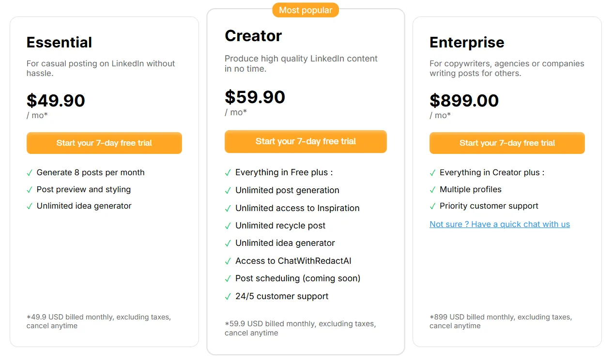The height and width of the screenshot is (364, 614).
Task: Click checkmark beside Unlimited post generation
Action: click(x=228, y=191)
